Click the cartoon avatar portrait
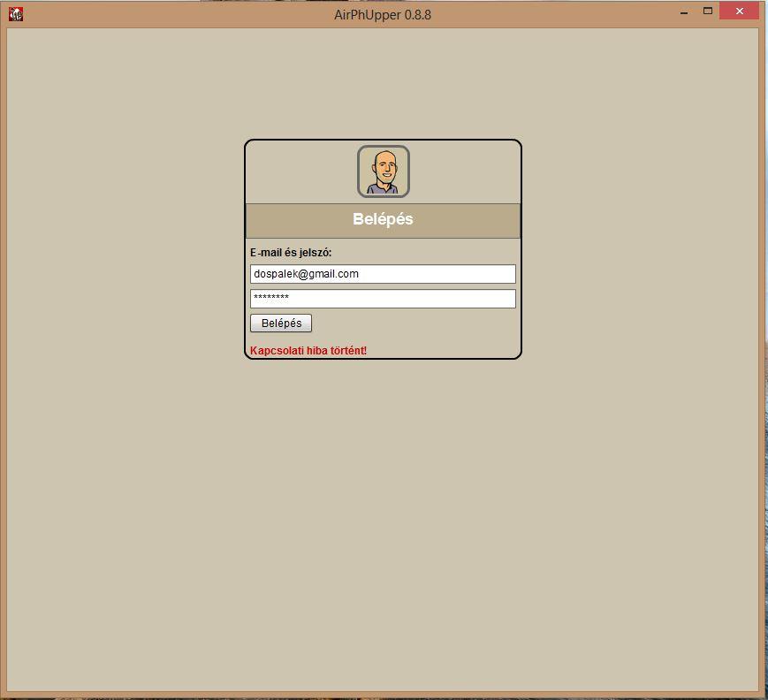The width and height of the screenshot is (768, 700). click(383, 171)
